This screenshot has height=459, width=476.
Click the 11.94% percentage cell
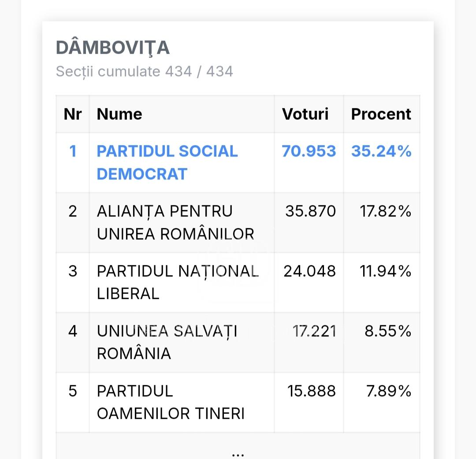click(x=385, y=271)
